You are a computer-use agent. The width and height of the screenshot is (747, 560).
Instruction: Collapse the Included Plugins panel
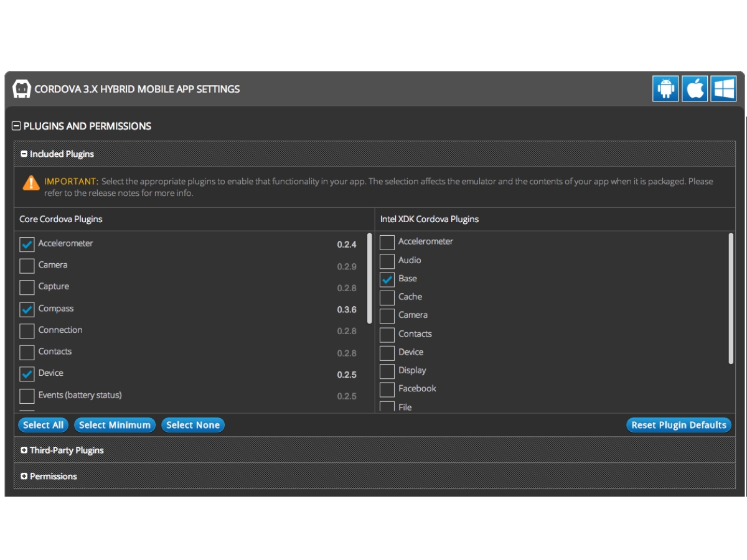[24, 154]
